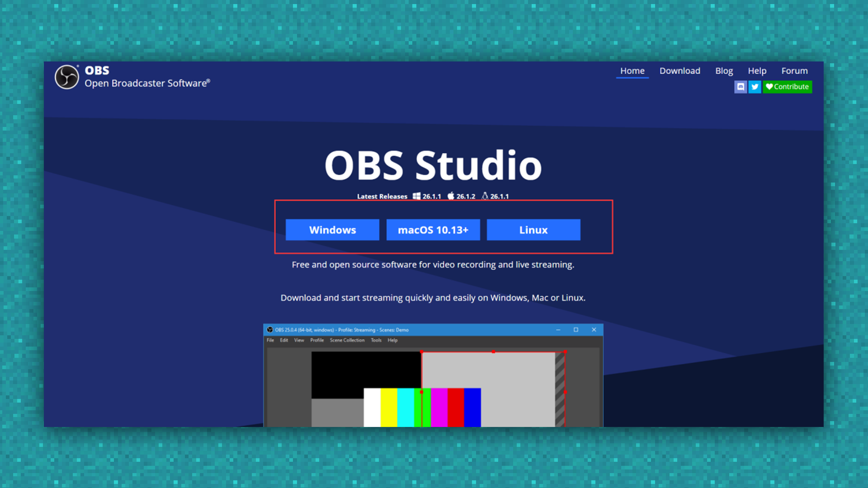868x488 pixels.
Task: Click the green Contribute button
Action: 787,87
